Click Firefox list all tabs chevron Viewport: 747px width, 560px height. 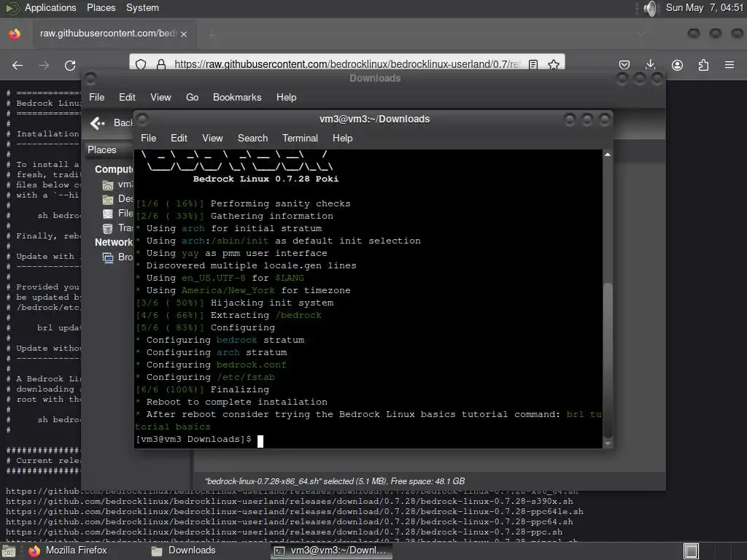point(640,34)
